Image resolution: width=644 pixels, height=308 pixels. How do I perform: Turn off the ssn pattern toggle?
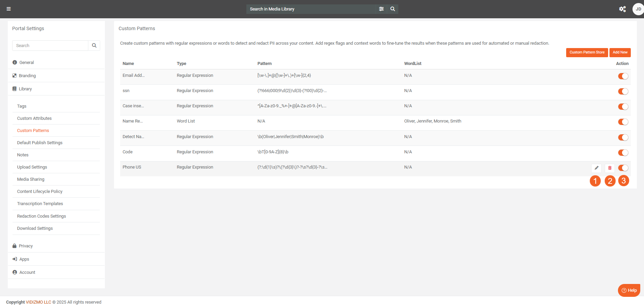tap(623, 91)
